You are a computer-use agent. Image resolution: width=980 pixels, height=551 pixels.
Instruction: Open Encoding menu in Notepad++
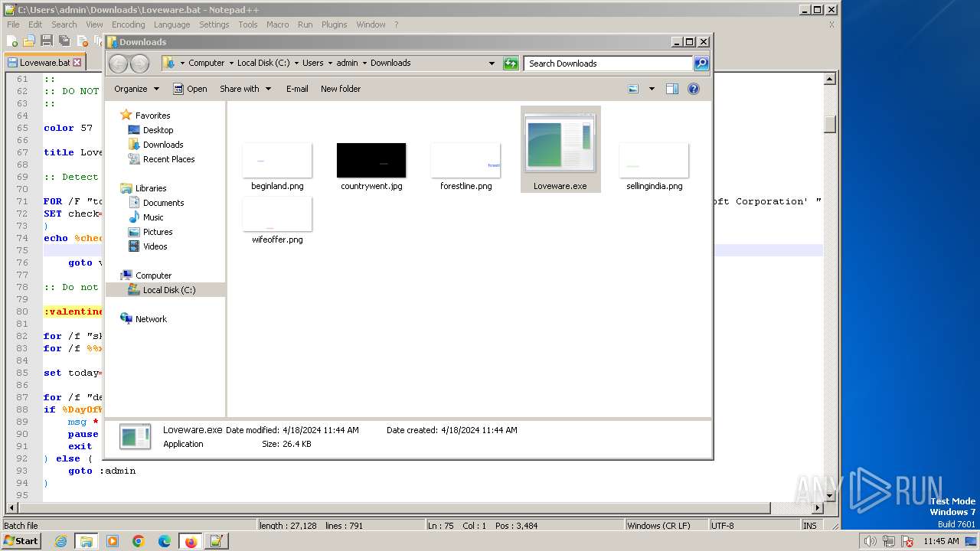click(x=128, y=24)
